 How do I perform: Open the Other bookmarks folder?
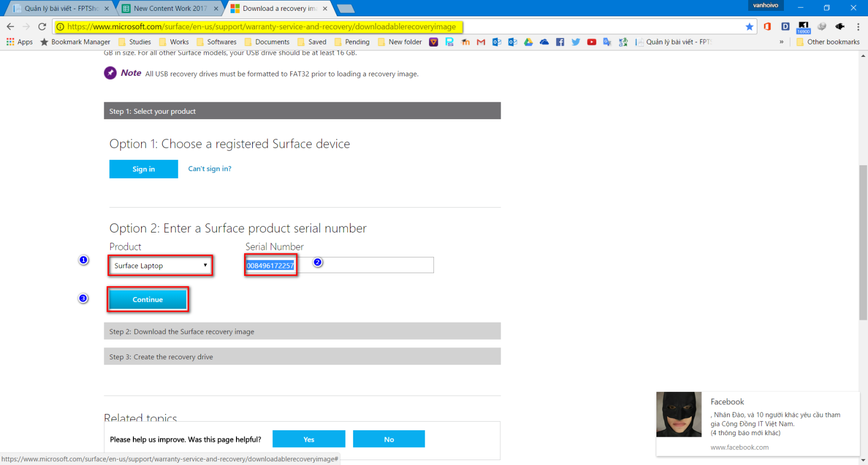point(828,42)
